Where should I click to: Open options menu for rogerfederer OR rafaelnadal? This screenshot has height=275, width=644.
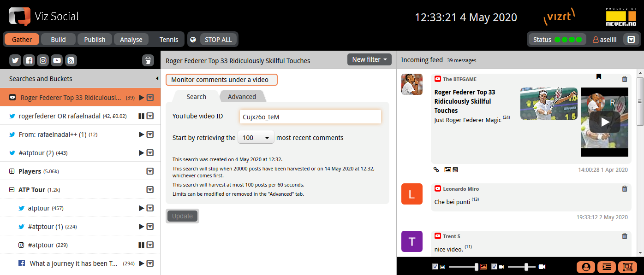coord(150,116)
